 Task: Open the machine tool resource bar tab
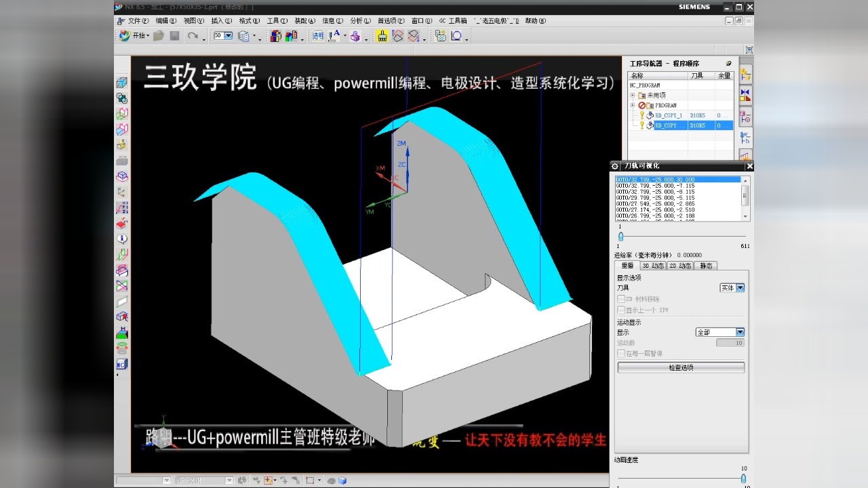[x=745, y=117]
